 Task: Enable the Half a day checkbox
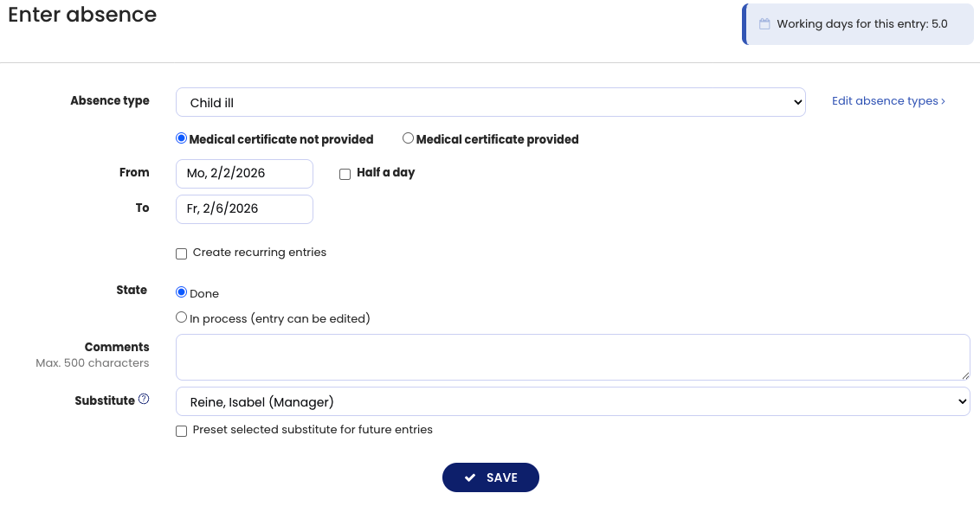tap(345, 174)
